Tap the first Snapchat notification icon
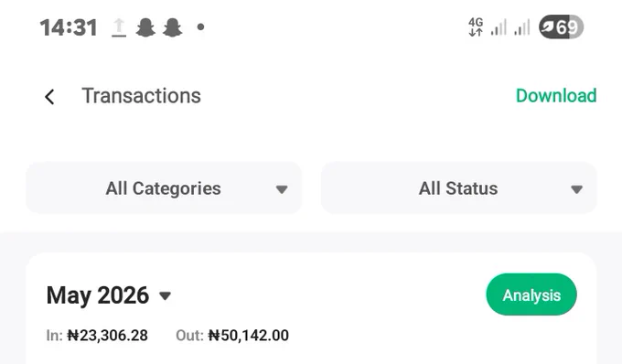Screen dimensions: 622x364 [x=145, y=27]
